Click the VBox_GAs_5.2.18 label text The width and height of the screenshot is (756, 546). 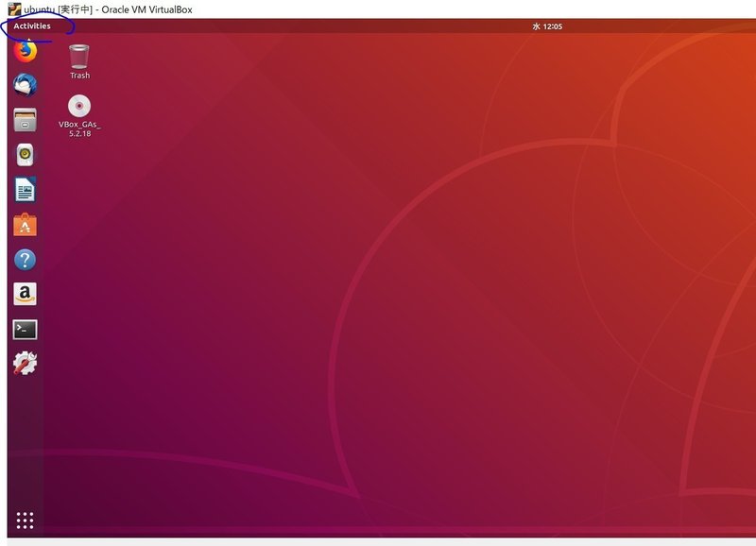[x=79, y=129]
